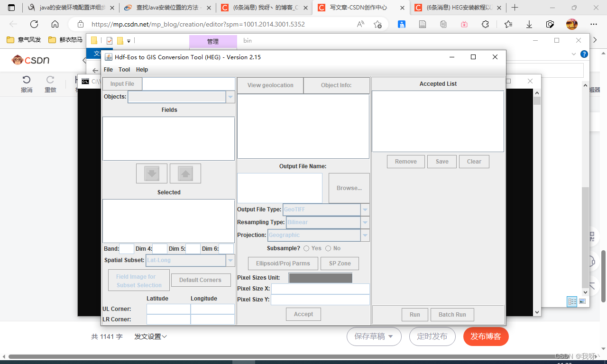Expand the Spatial Subset Lat-Long dropdown
The height and width of the screenshot is (364, 607).
230,260
